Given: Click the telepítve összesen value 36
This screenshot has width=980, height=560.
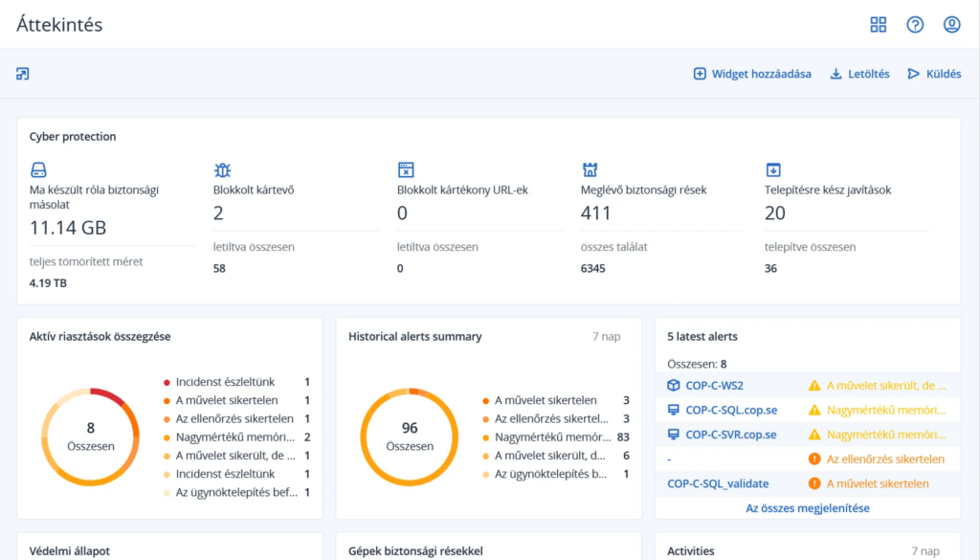Looking at the screenshot, I should [770, 269].
